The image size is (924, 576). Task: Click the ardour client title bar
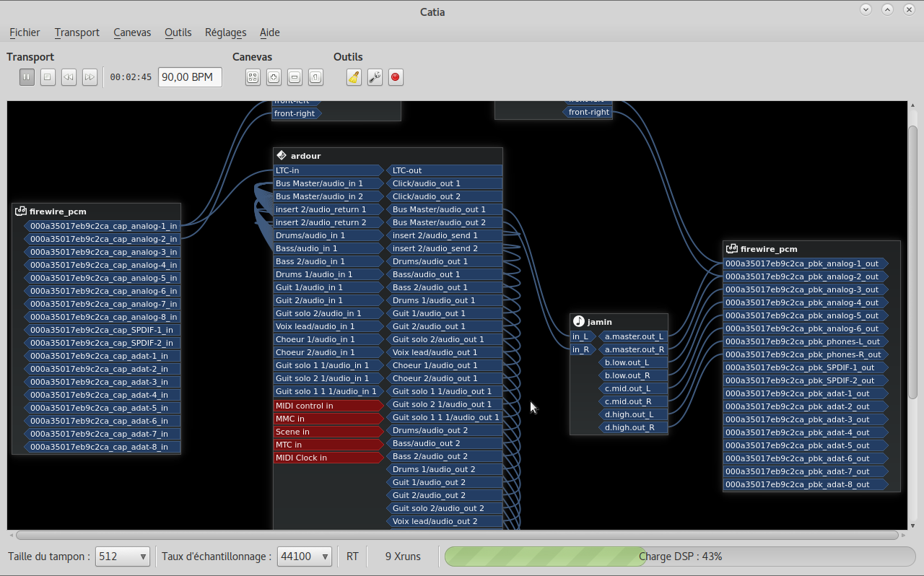click(388, 155)
